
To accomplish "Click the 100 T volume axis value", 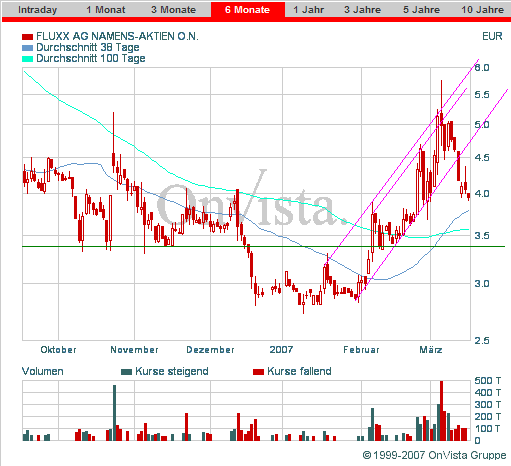I will (x=488, y=429).
